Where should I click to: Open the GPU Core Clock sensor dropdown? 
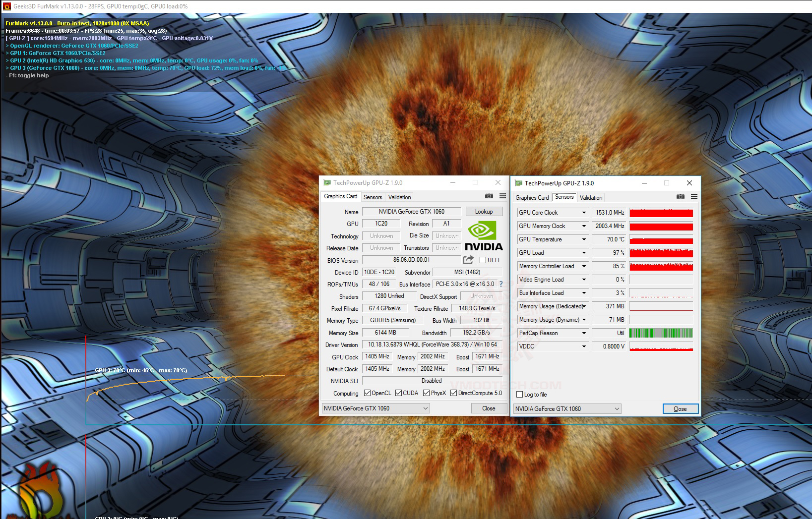click(584, 213)
